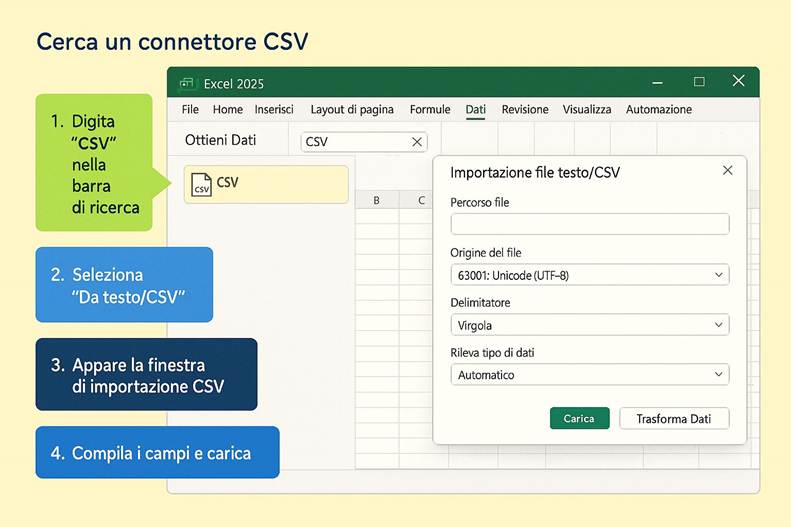Viewport: 791px width, 527px height.
Task: Switch to the Revisione tab
Action: pyautogui.click(x=525, y=109)
